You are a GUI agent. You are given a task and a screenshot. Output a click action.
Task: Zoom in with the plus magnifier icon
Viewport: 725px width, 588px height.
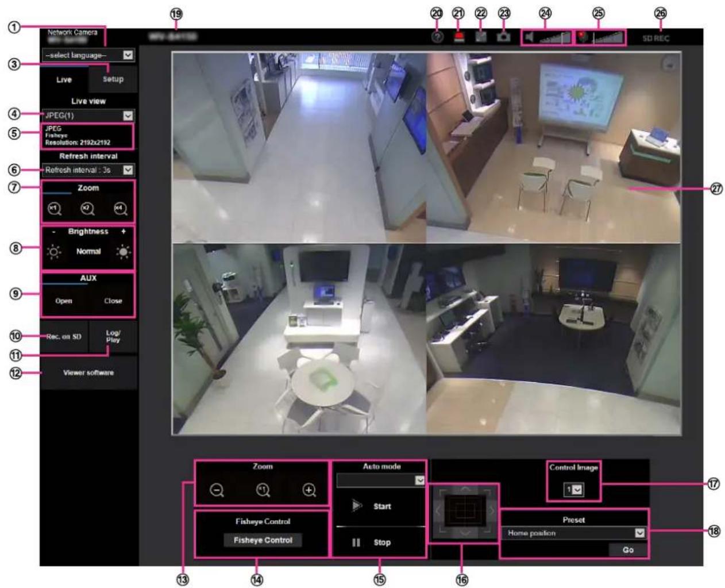(309, 490)
